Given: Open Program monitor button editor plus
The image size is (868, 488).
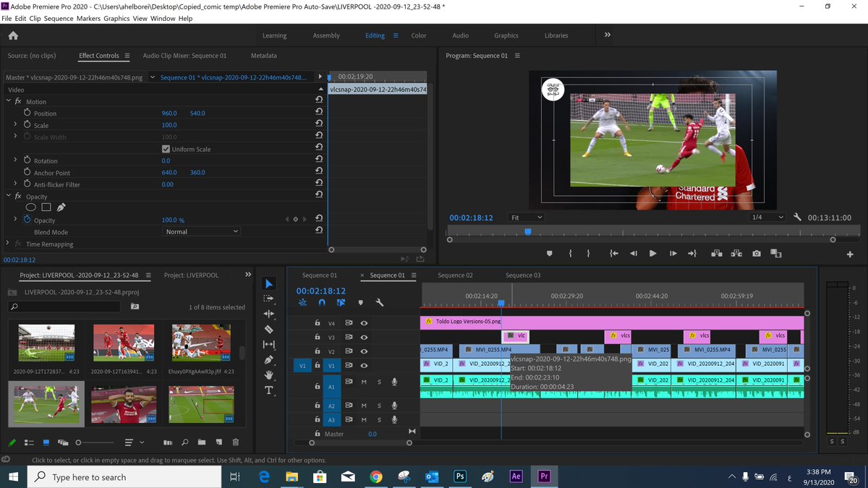Looking at the screenshot, I should tap(850, 254).
